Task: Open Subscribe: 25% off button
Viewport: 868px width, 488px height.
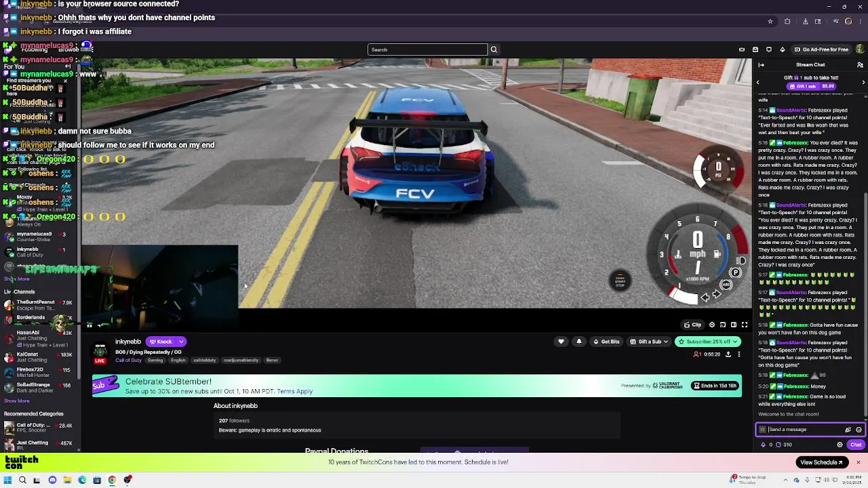Action: (x=707, y=342)
